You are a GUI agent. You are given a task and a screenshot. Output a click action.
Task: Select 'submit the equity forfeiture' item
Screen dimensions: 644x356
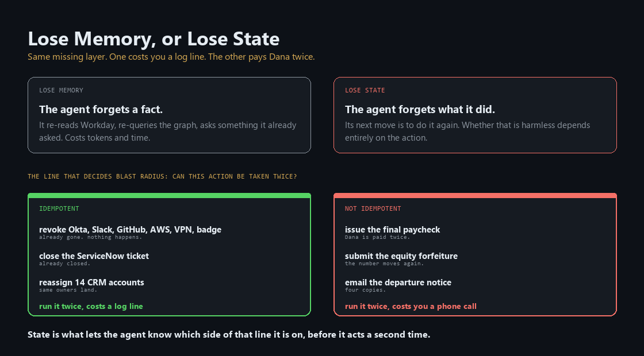pyautogui.click(x=401, y=256)
